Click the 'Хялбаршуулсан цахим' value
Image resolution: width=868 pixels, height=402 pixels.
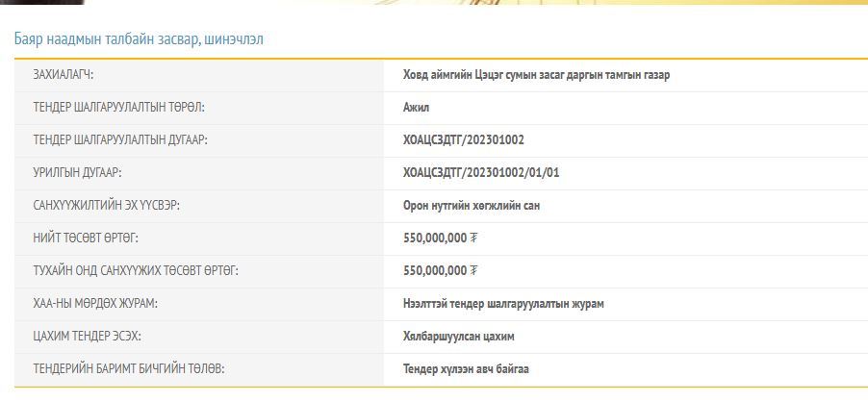(x=459, y=337)
